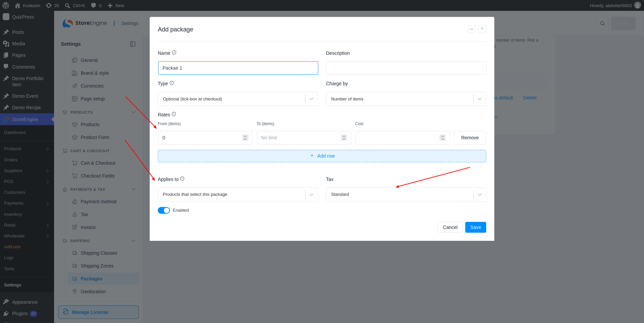
Task: Open Geolocation settings page
Action: coord(93,292)
